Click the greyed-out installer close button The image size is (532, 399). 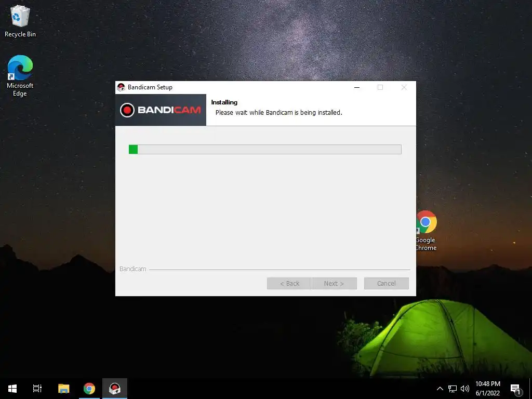pos(404,87)
